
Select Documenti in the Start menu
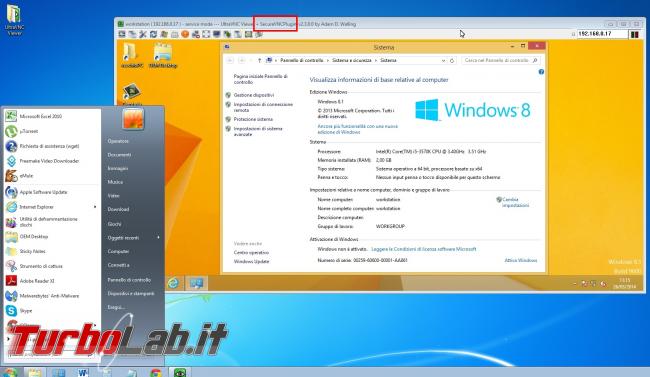coord(119,155)
